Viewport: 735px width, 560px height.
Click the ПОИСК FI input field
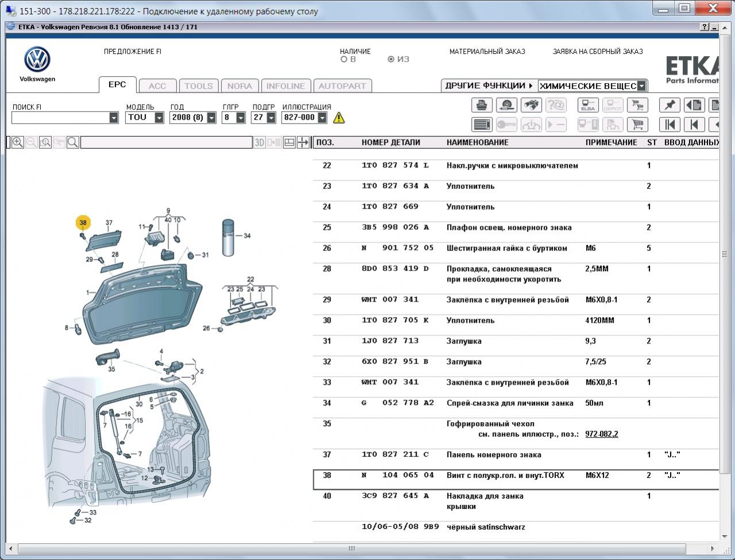[60, 118]
